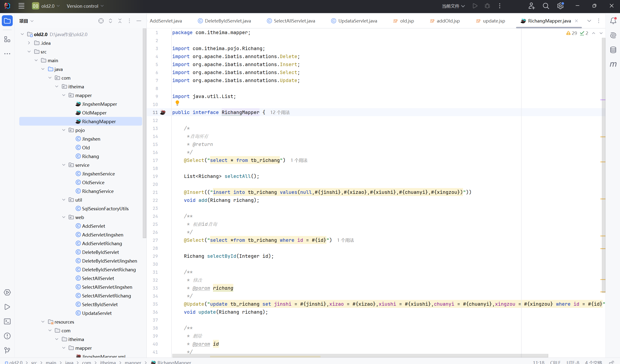Click the lightbulb quick-fix icon in editor
The width and height of the screenshot is (620, 364).
point(177,103)
